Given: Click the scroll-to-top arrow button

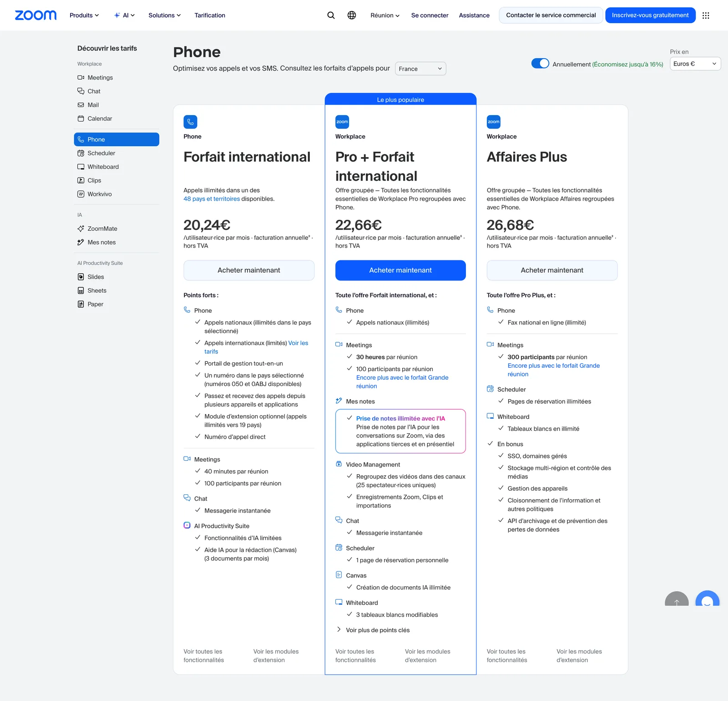Looking at the screenshot, I should (x=677, y=599).
